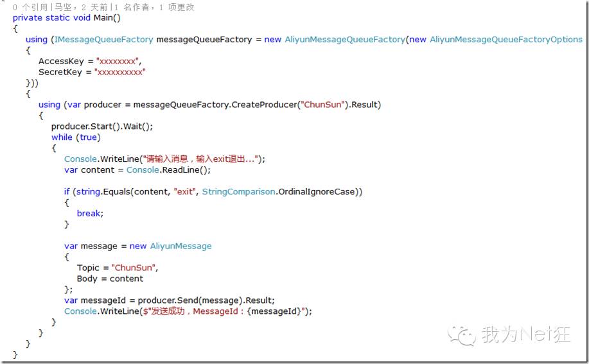Click the private static void keywords
The width and height of the screenshot is (589, 364).
(51, 17)
